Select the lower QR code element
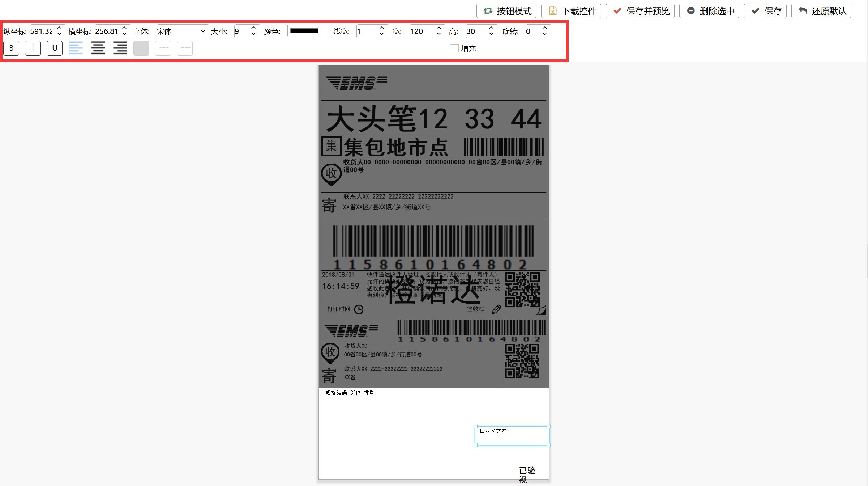 [x=522, y=361]
